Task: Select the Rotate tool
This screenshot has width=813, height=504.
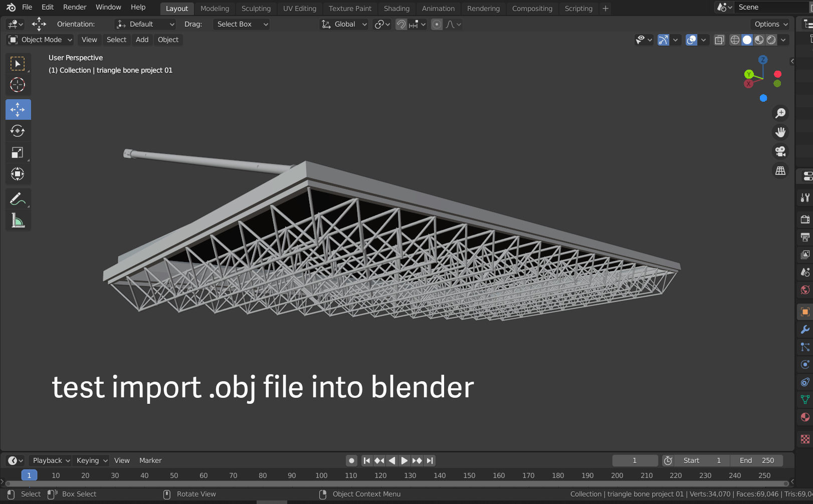Action: (x=18, y=131)
